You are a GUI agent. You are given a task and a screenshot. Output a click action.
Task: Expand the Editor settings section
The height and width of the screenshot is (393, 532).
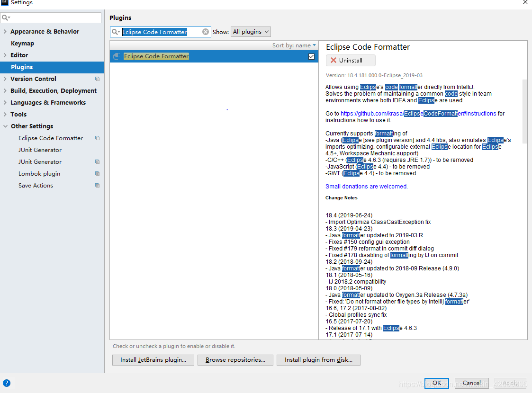coord(5,55)
